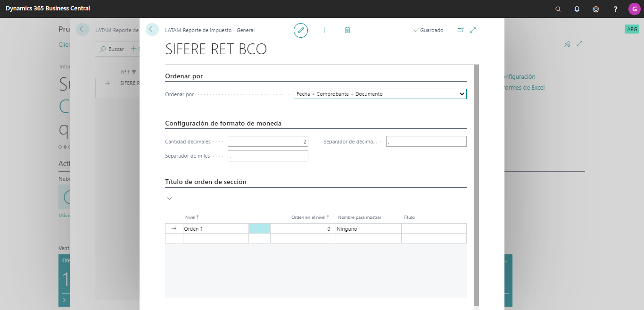Click the trash delete icon
Viewport: 644px width, 310px height.
(347, 30)
